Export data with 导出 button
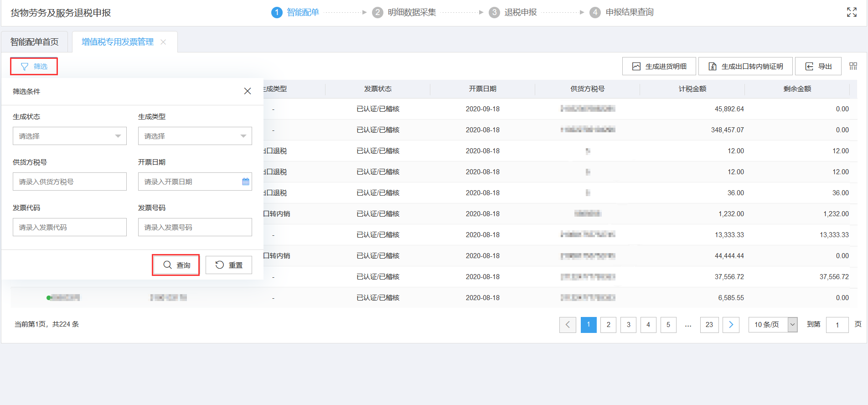Viewport: 868px width, 405px height. tap(818, 67)
